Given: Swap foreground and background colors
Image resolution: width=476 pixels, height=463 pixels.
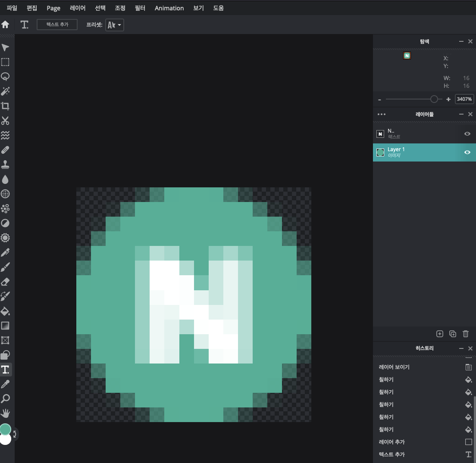Looking at the screenshot, I should (14, 434).
